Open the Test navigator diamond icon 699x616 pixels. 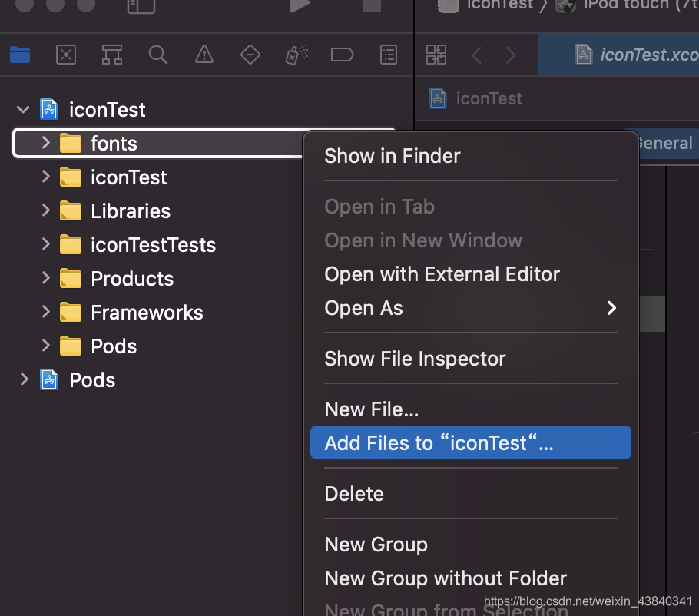pos(250,55)
